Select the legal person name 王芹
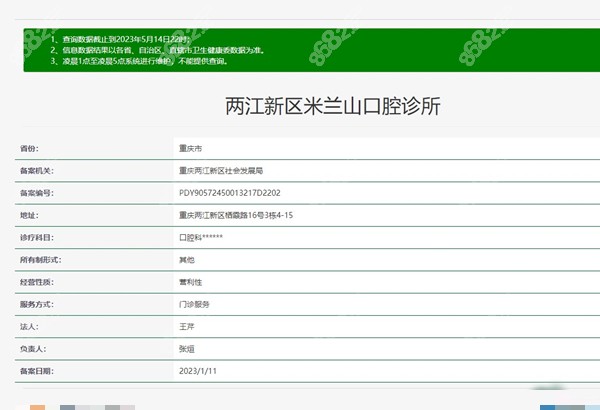The width and height of the screenshot is (600, 410). (x=187, y=327)
